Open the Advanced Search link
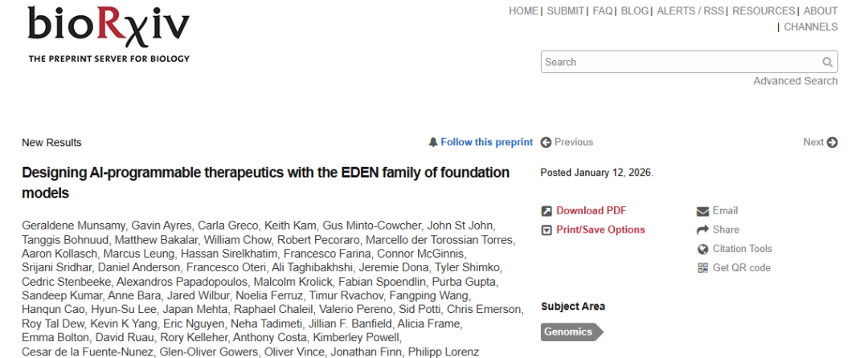Screen dimensions: 868x358 point(795,81)
